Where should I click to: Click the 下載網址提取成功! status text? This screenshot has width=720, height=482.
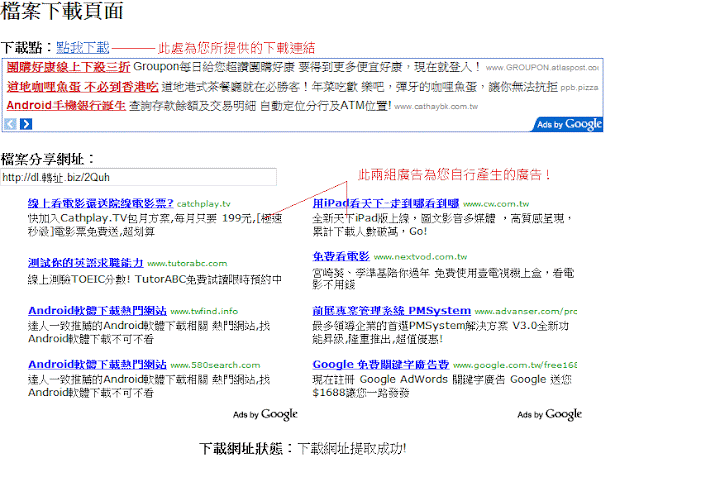pyautogui.click(x=352, y=448)
